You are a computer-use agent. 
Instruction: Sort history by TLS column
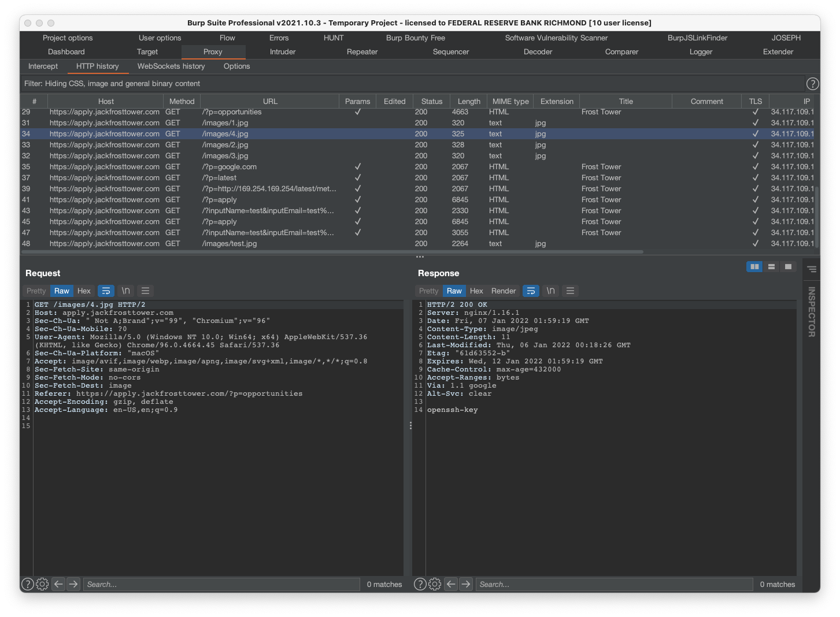[756, 102]
